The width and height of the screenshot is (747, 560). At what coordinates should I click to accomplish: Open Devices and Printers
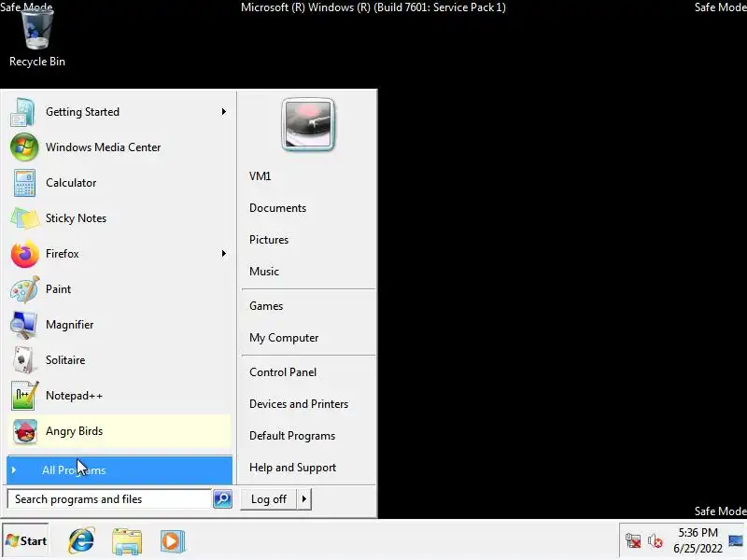pos(299,404)
